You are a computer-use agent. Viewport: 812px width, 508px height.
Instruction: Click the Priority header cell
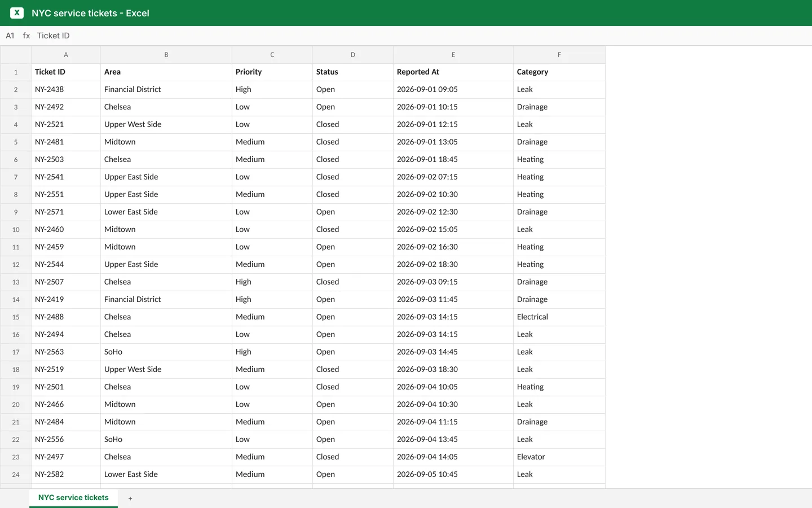(x=272, y=72)
